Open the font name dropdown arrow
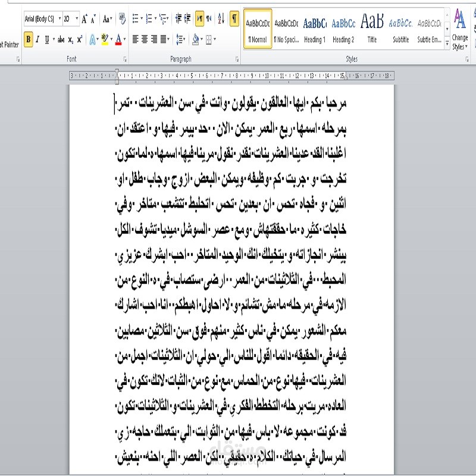 coord(59,19)
